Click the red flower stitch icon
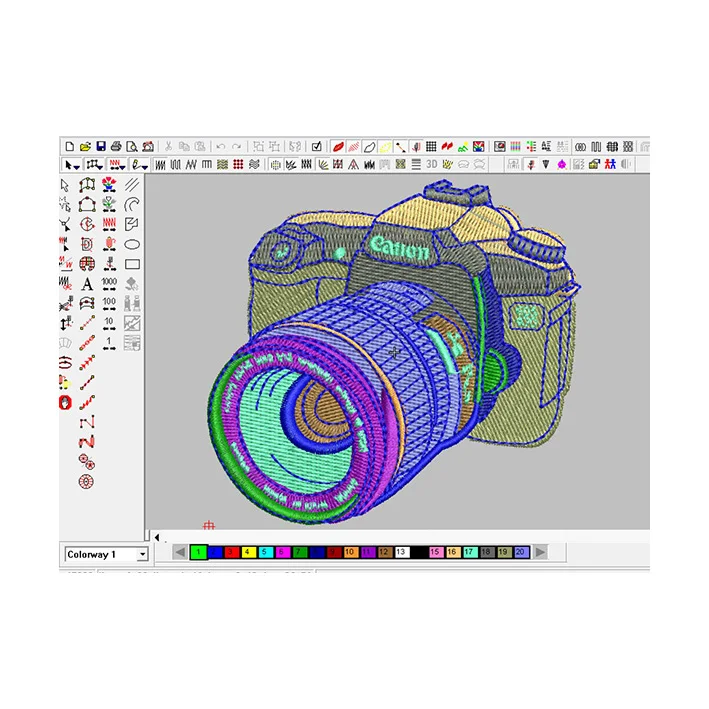 click(109, 185)
